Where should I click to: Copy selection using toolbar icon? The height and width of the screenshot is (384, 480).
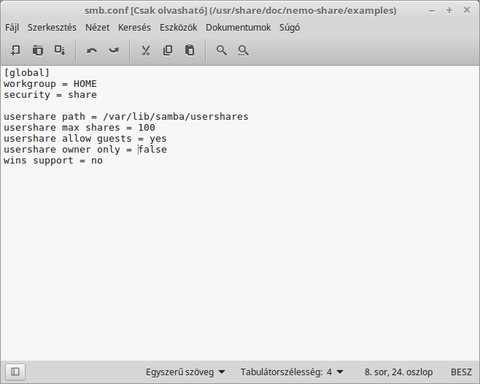168,50
